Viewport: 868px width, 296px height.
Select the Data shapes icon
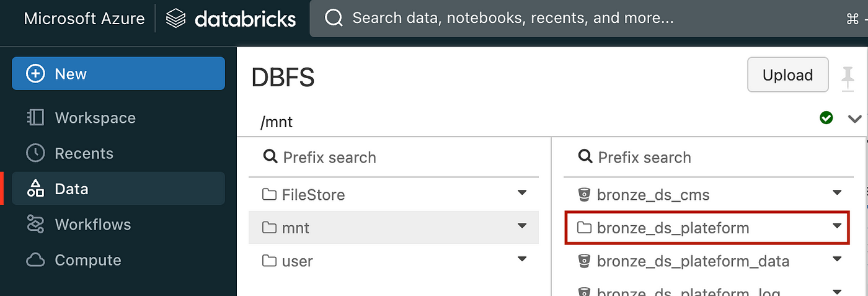pyautogui.click(x=35, y=189)
